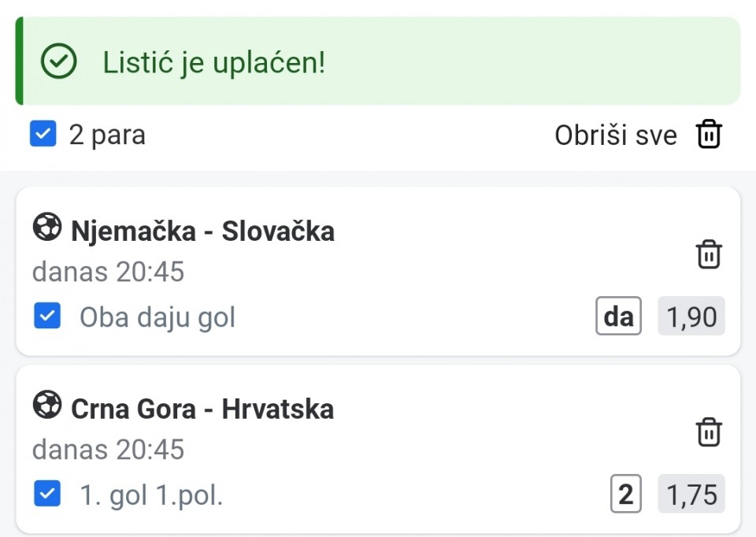This screenshot has width=756, height=537.
Task: Click the football icon next to Crna Gora
Action: 47,406
